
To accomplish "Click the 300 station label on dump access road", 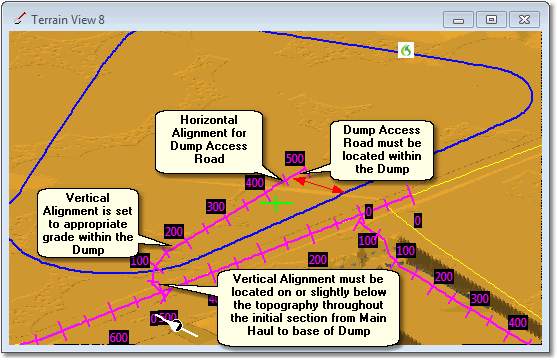I will click(216, 207).
